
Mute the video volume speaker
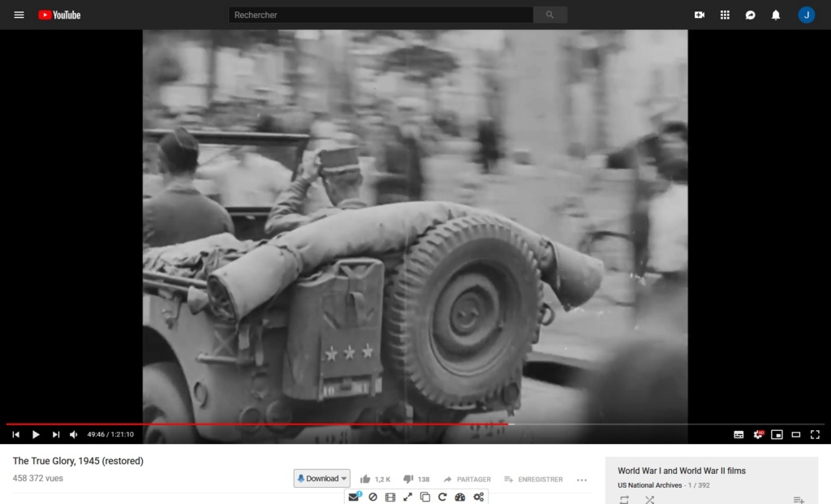pos(74,434)
